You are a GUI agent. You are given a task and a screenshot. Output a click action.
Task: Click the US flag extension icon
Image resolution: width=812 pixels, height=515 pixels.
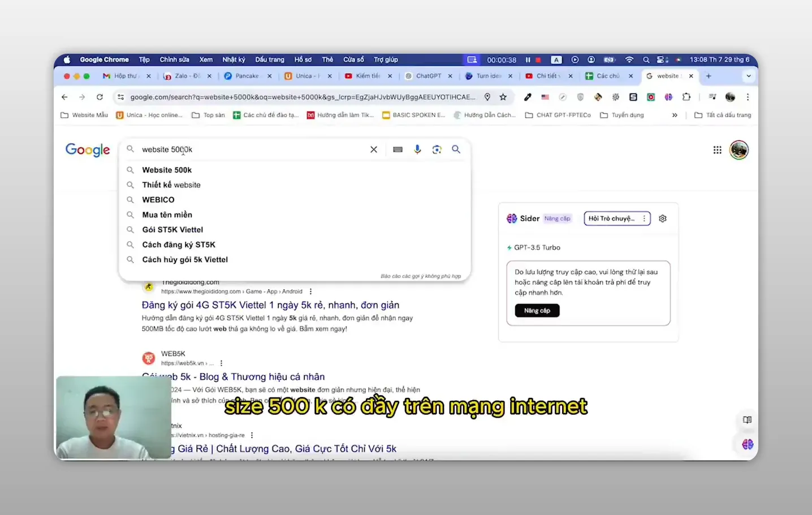pos(545,97)
